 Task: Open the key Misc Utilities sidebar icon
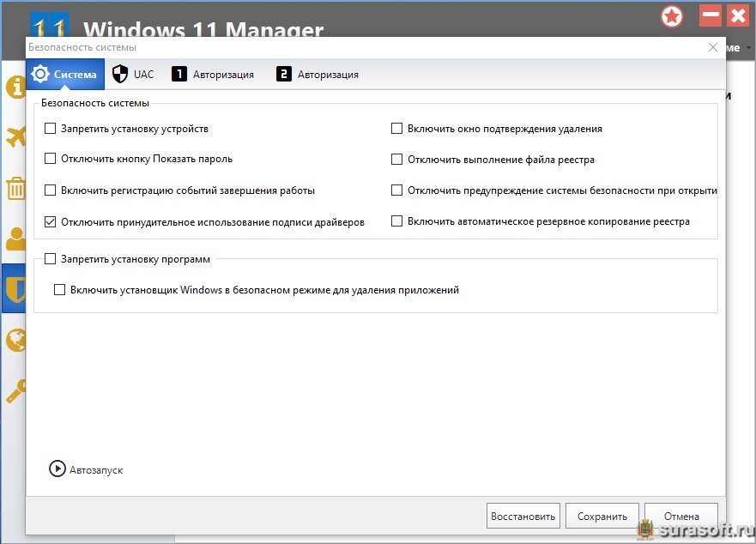click(15, 391)
